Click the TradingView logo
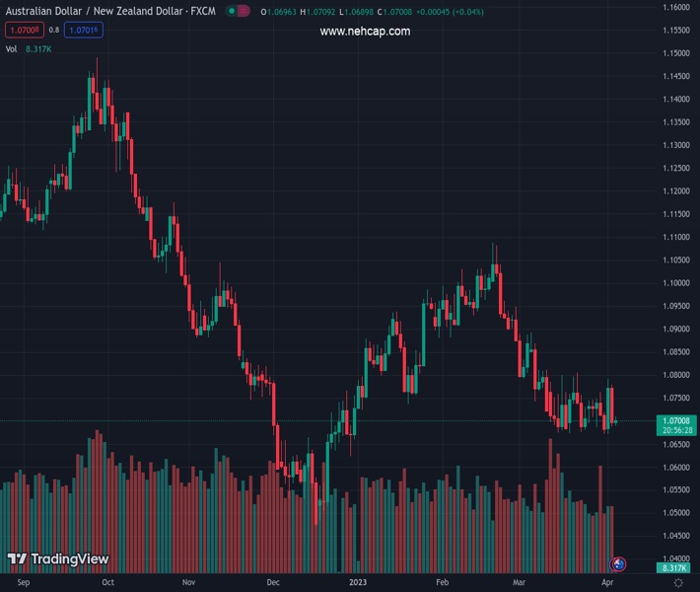The height and width of the screenshot is (592, 700). 58,559
